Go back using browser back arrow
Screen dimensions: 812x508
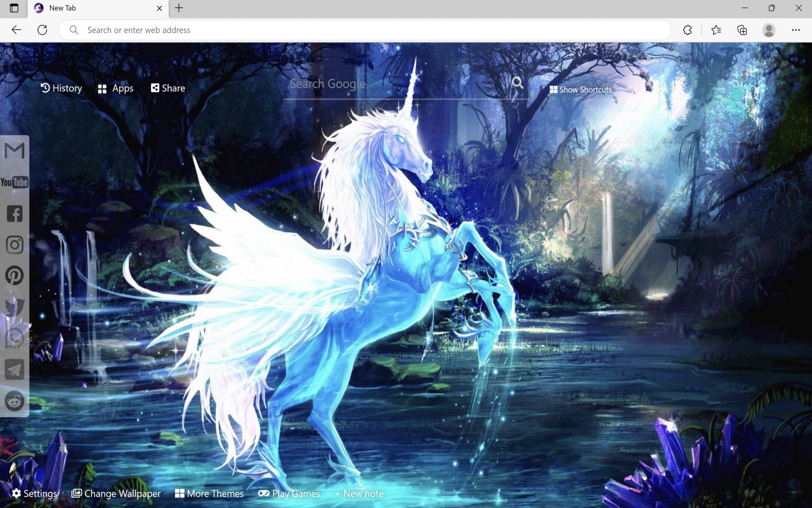pos(16,30)
